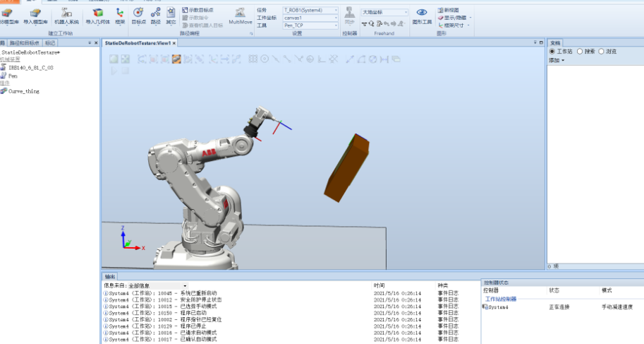
Task: Select the 搜索 radio button
Action: coord(580,52)
